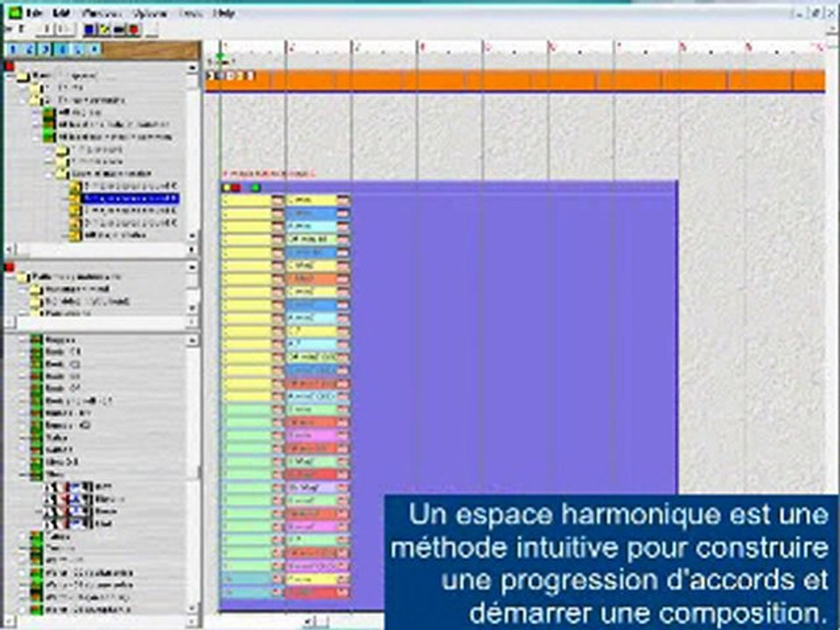Screen dimensions: 840x630
Task: Open the Help menu
Action: pyautogui.click(x=223, y=13)
